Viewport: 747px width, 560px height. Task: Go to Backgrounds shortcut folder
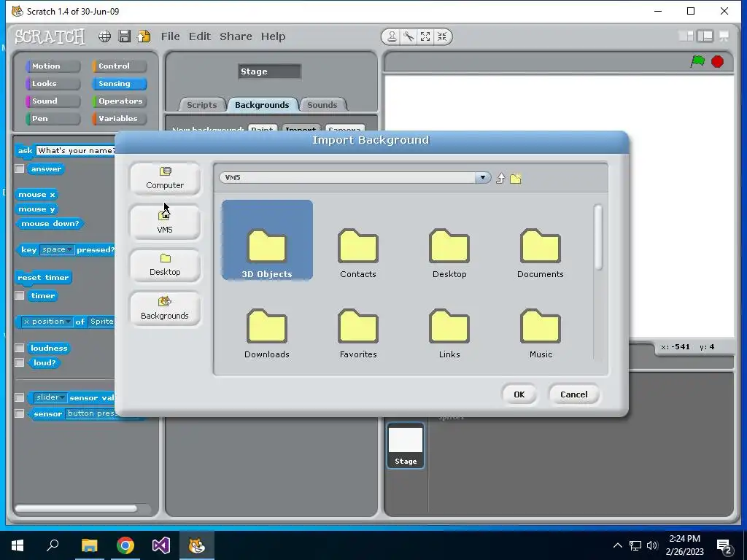(x=165, y=308)
